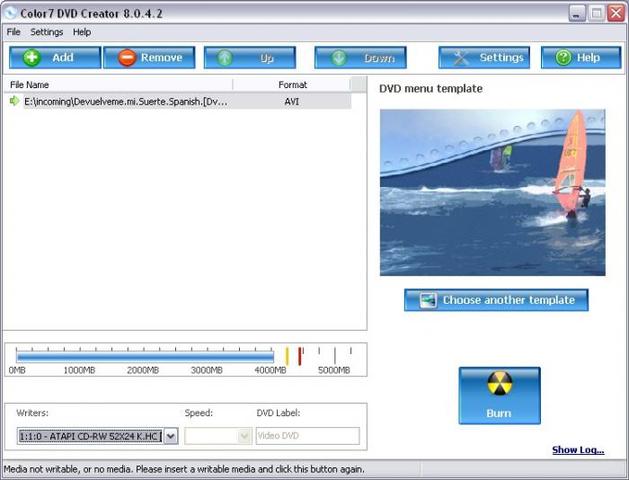Open the Writers drive dropdown
This screenshot has width=629, height=480.
(171, 436)
